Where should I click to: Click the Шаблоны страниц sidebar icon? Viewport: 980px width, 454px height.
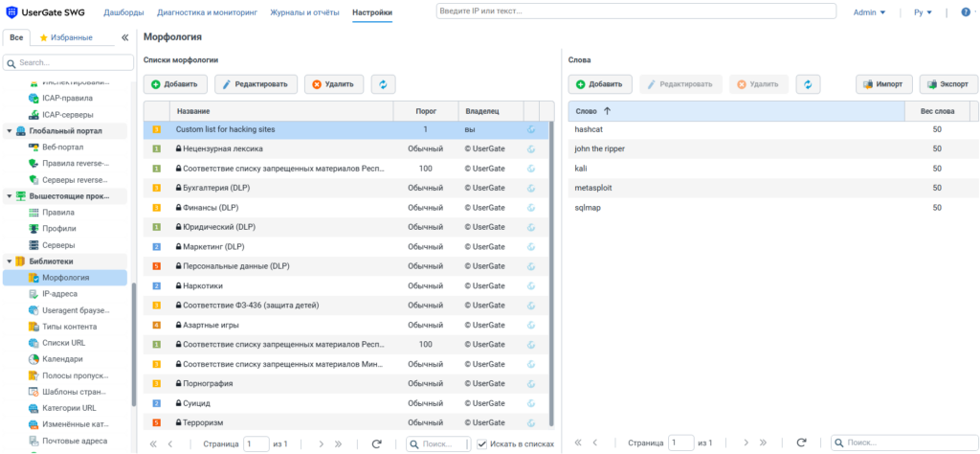point(33,392)
